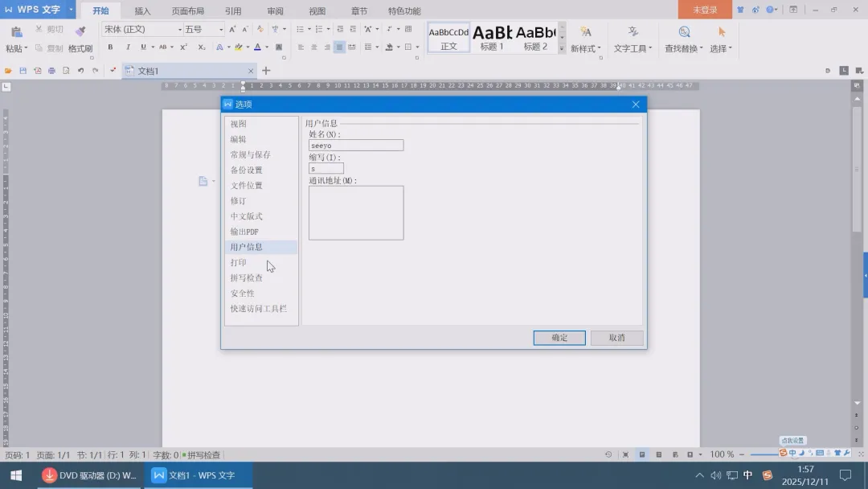
Task: Increase font size with grow icon
Action: click(232, 29)
